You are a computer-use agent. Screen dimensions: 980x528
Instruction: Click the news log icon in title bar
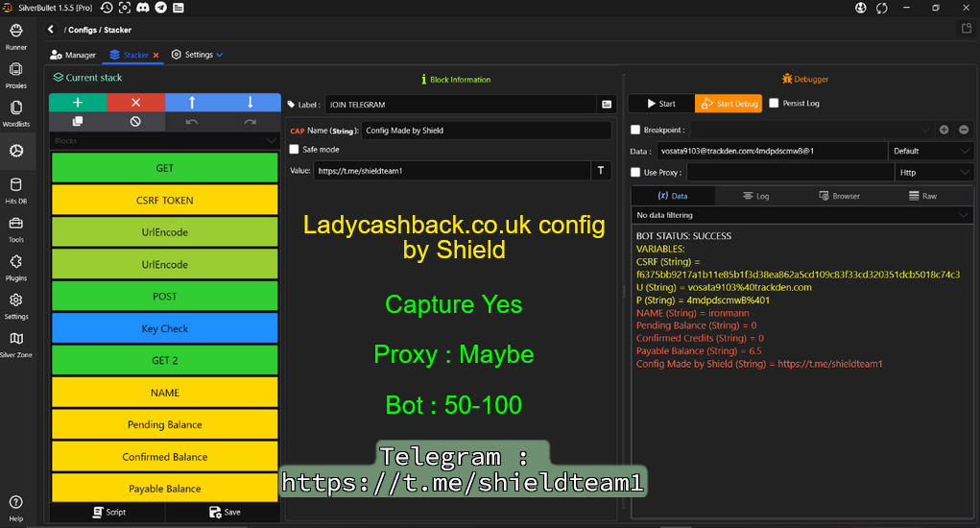[x=179, y=8]
